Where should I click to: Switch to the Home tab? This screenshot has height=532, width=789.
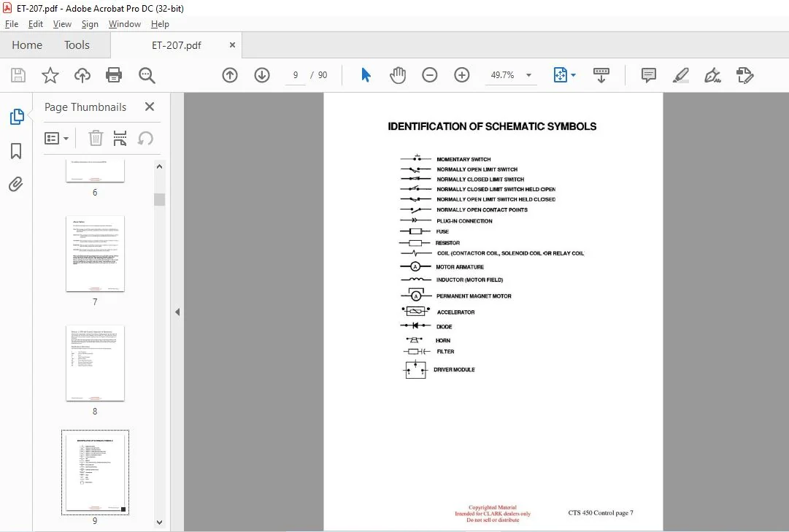click(x=27, y=45)
